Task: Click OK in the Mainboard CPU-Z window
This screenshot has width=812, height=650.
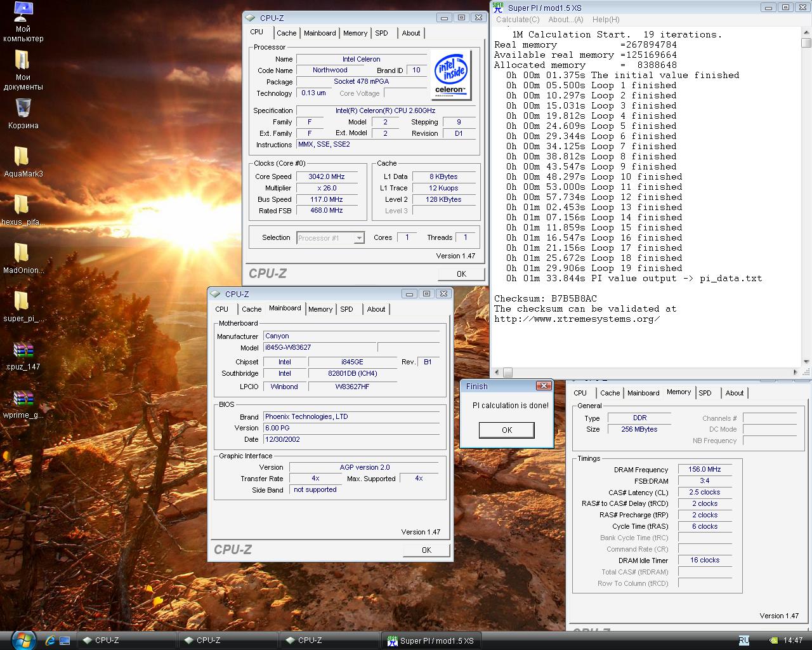Action: [426, 550]
